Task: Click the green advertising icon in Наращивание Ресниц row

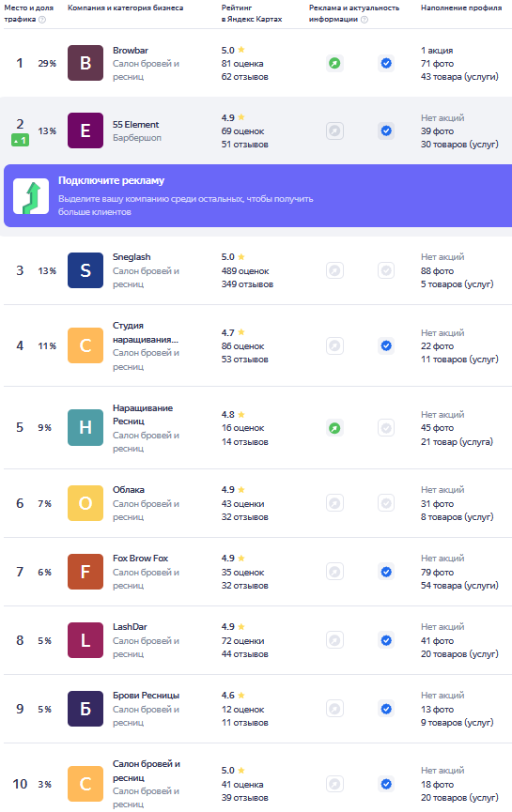Action: tap(334, 428)
